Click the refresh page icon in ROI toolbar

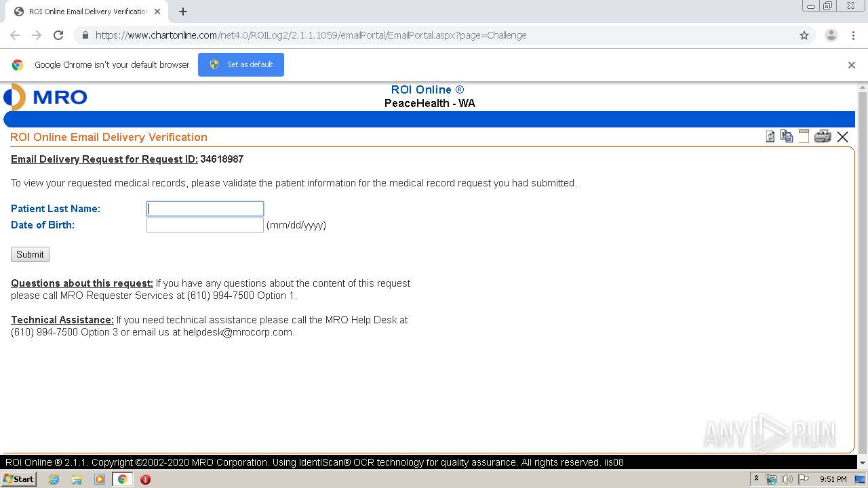coord(770,137)
